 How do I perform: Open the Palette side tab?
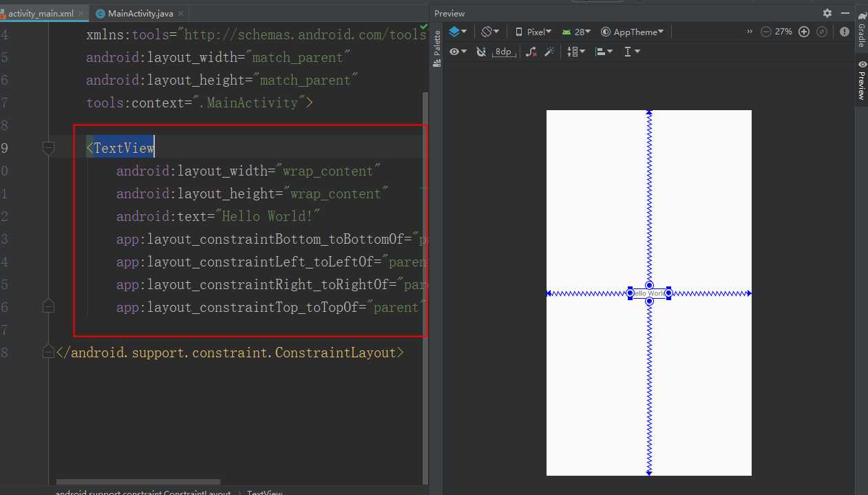(x=436, y=48)
